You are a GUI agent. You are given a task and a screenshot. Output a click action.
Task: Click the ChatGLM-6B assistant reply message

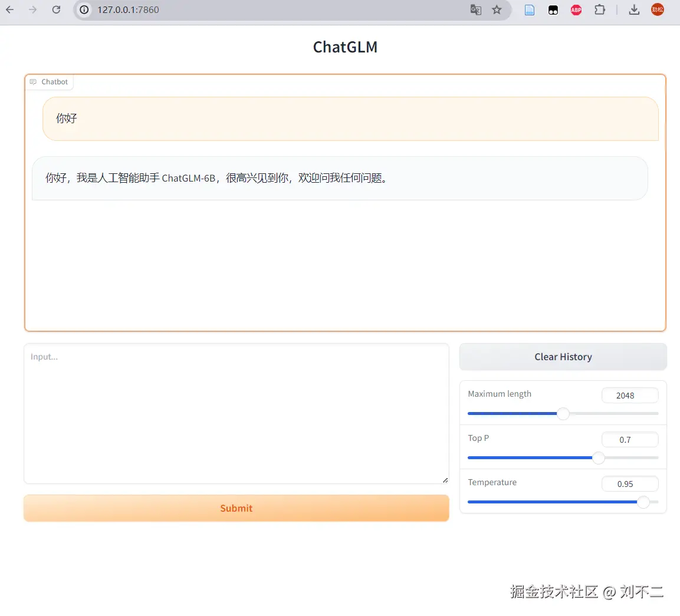point(340,178)
